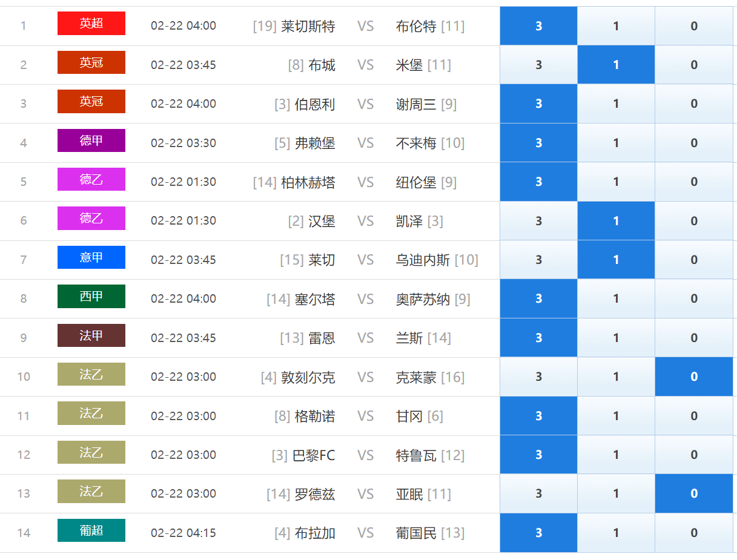Viewport: 737px width, 560px height.
Task: Open the 葡国民 away team link
Action: [416, 533]
